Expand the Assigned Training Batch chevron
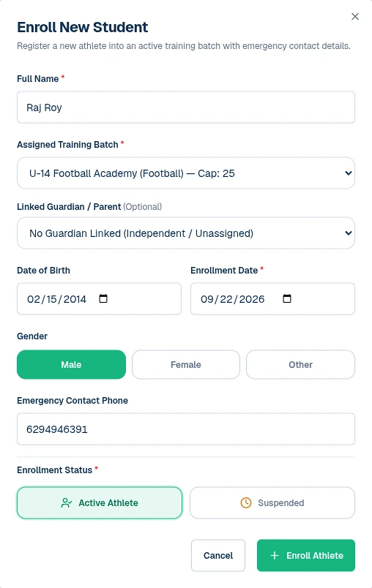Image resolution: width=372 pixels, height=588 pixels. pyautogui.click(x=348, y=173)
